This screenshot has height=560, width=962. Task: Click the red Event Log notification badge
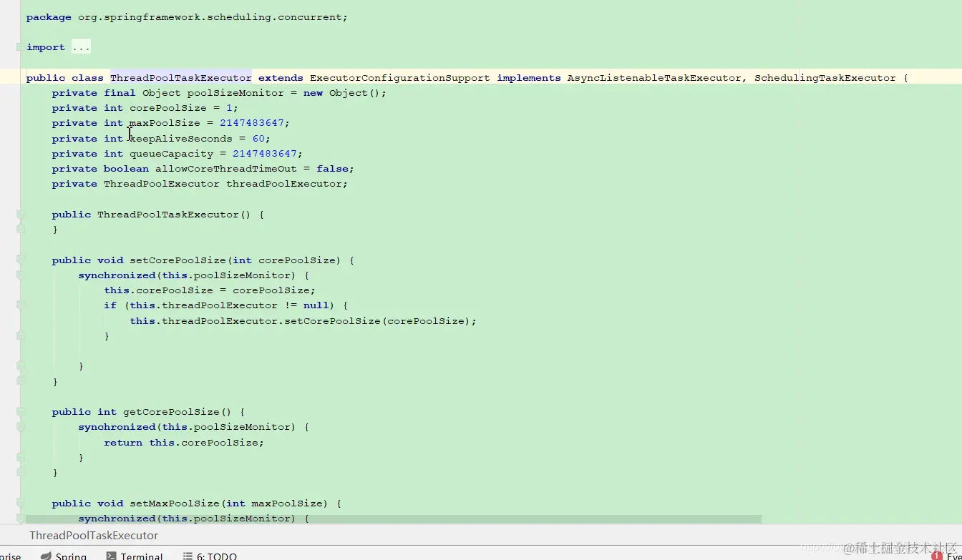tap(937, 556)
